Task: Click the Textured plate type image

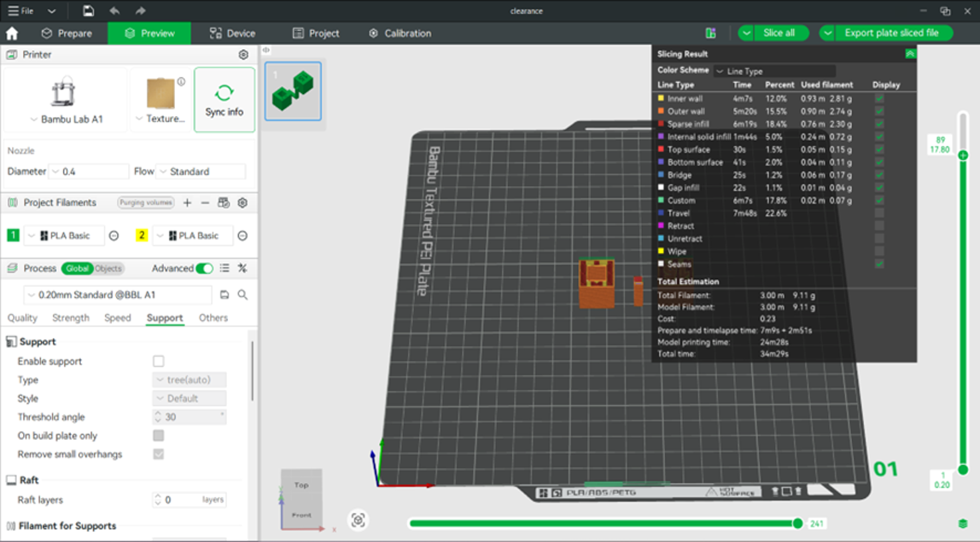Action: coord(160,93)
